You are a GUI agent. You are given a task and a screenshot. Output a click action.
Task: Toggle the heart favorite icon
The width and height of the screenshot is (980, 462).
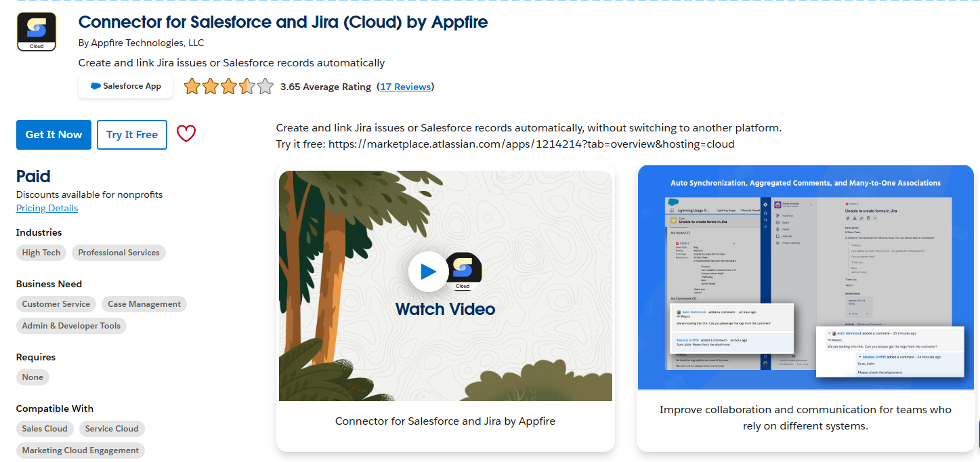pos(186,134)
